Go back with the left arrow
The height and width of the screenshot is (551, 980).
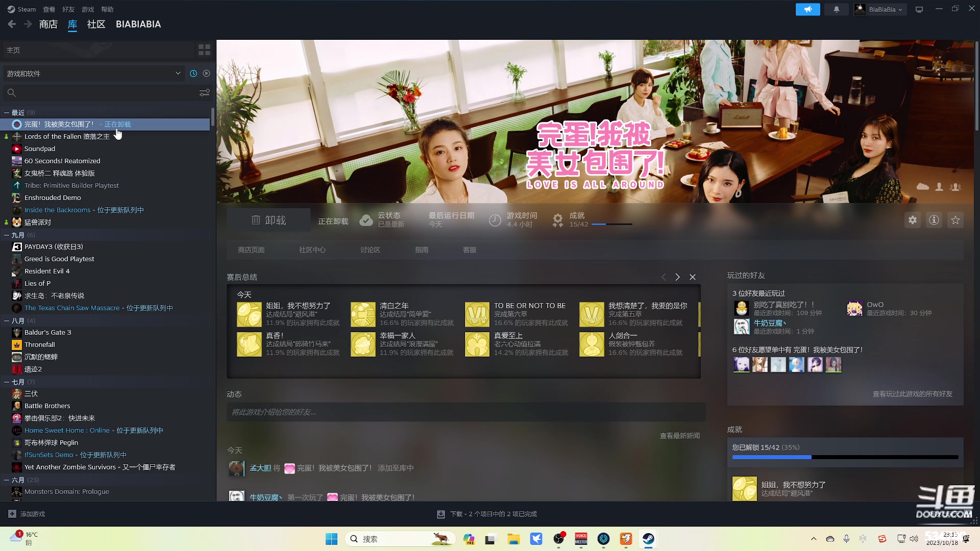click(12, 24)
